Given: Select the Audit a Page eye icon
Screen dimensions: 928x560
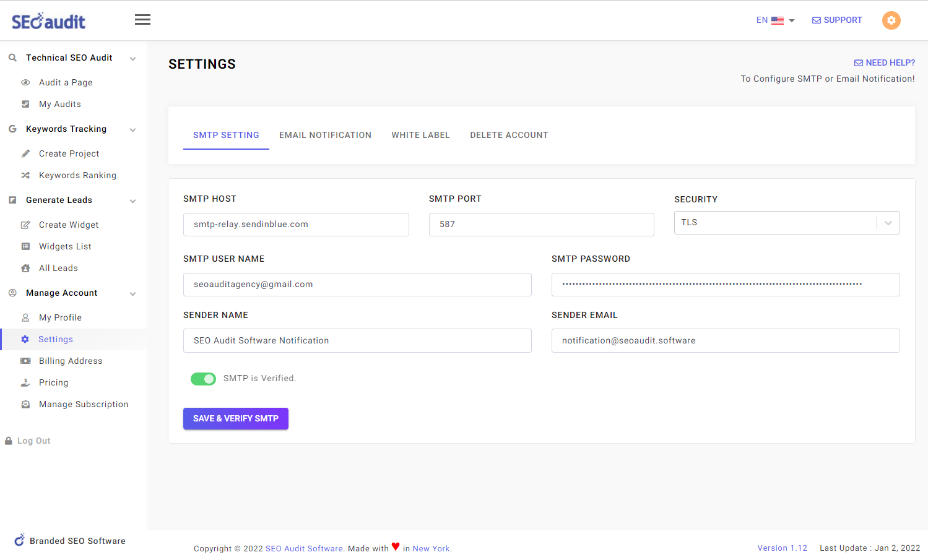Looking at the screenshot, I should tap(25, 82).
